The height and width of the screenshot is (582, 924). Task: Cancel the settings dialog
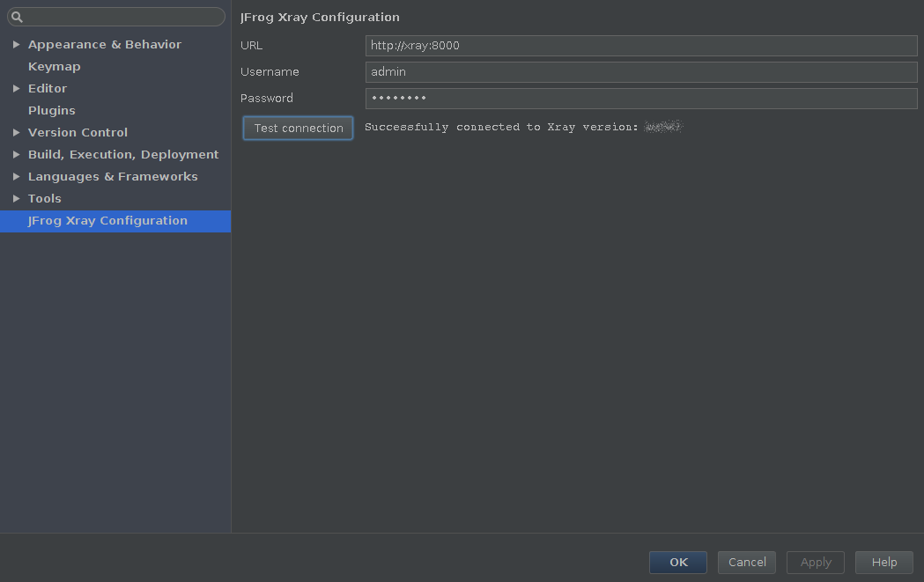pyautogui.click(x=746, y=562)
